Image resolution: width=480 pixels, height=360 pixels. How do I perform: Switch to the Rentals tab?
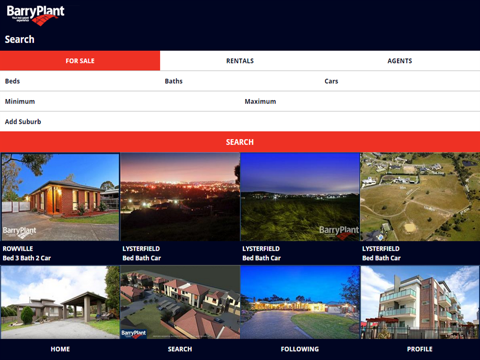pos(240,61)
